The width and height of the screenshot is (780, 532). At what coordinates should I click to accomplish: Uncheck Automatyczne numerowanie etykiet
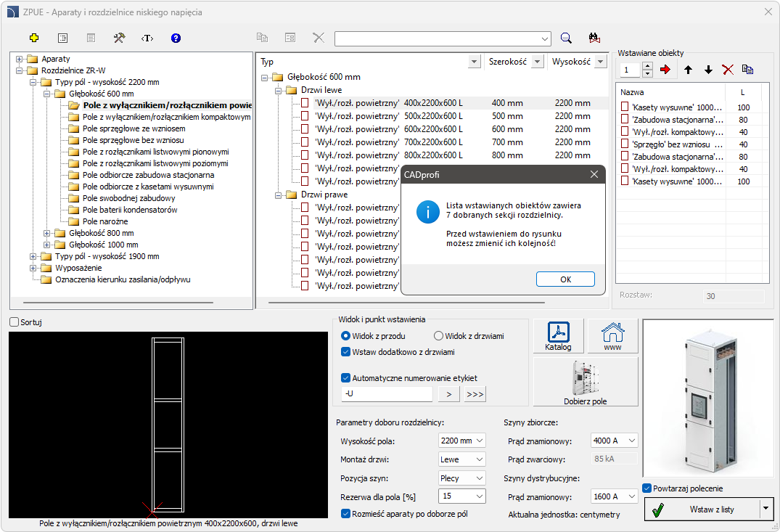346,377
